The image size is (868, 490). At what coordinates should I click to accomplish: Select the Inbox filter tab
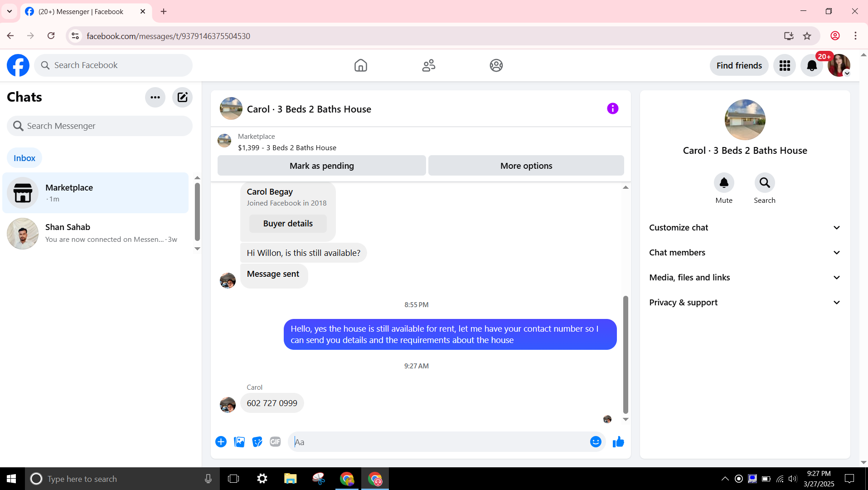(x=24, y=158)
